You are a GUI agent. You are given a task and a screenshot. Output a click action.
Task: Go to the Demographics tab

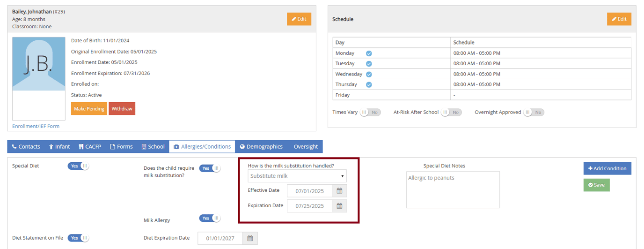click(x=261, y=147)
